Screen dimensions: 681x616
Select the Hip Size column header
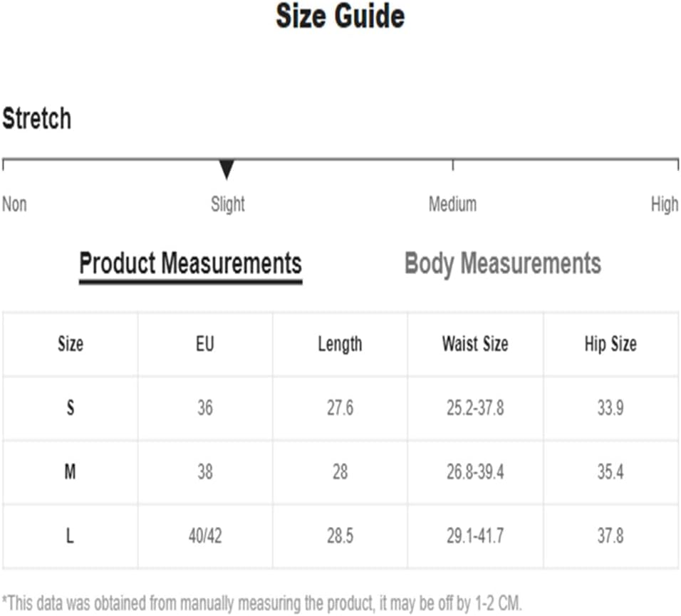tap(610, 344)
